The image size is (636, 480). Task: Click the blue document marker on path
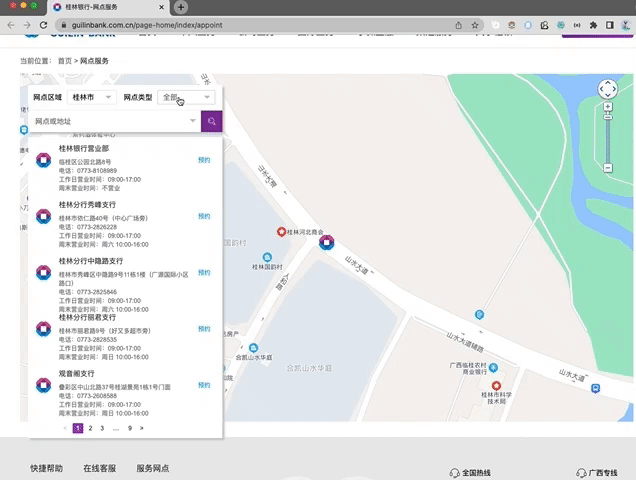pyautogui.click(x=479, y=314)
